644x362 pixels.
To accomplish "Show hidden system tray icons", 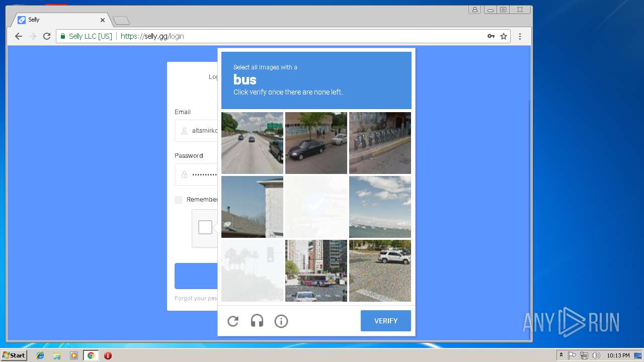I will pyautogui.click(x=561, y=355).
